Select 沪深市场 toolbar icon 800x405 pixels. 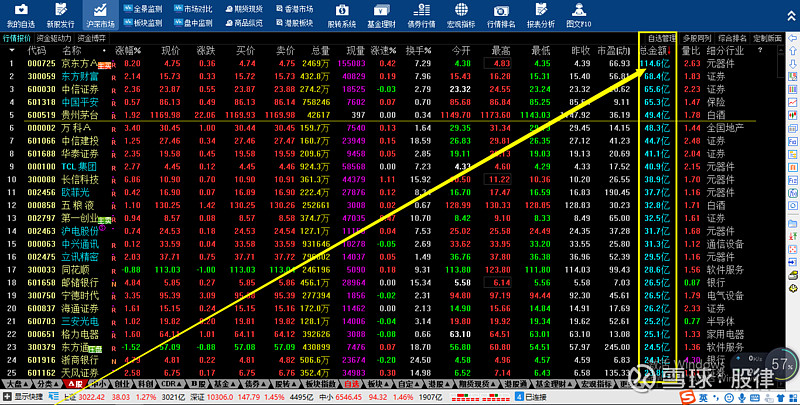[101, 15]
